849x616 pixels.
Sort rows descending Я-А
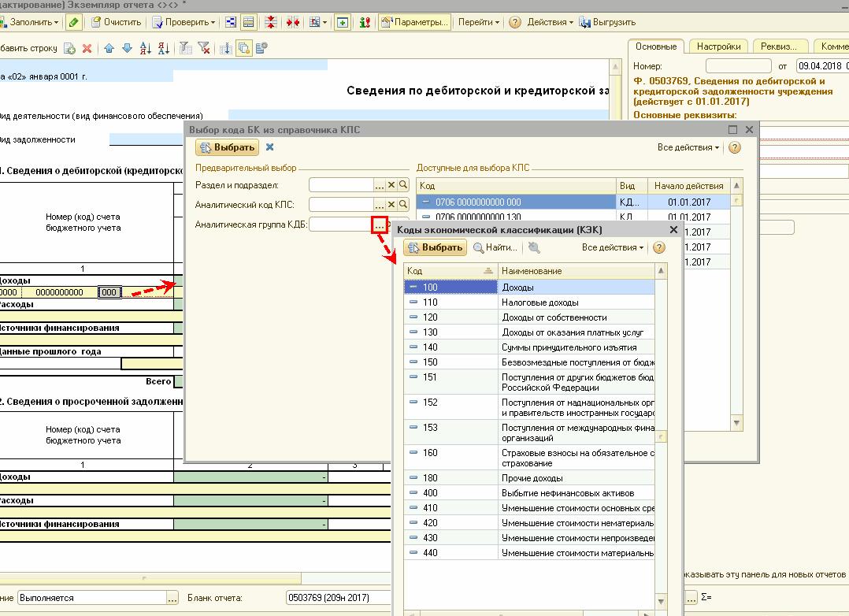pyautogui.click(x=163, y=48)
